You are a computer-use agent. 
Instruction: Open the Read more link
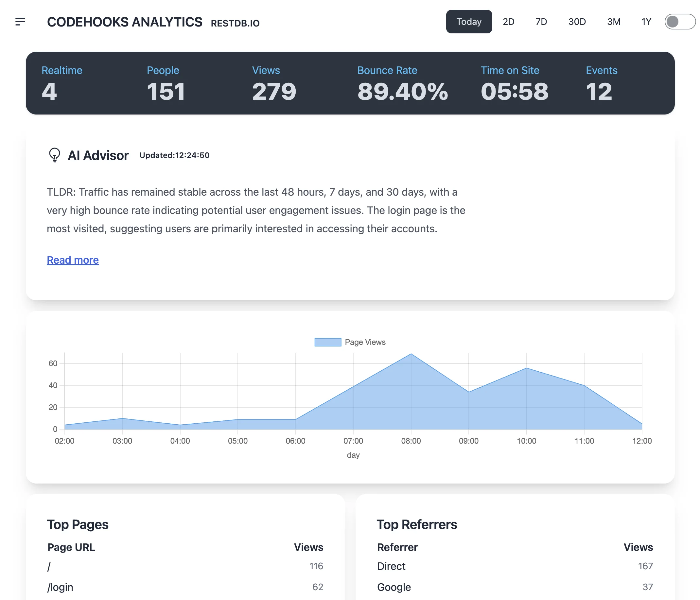73,260
